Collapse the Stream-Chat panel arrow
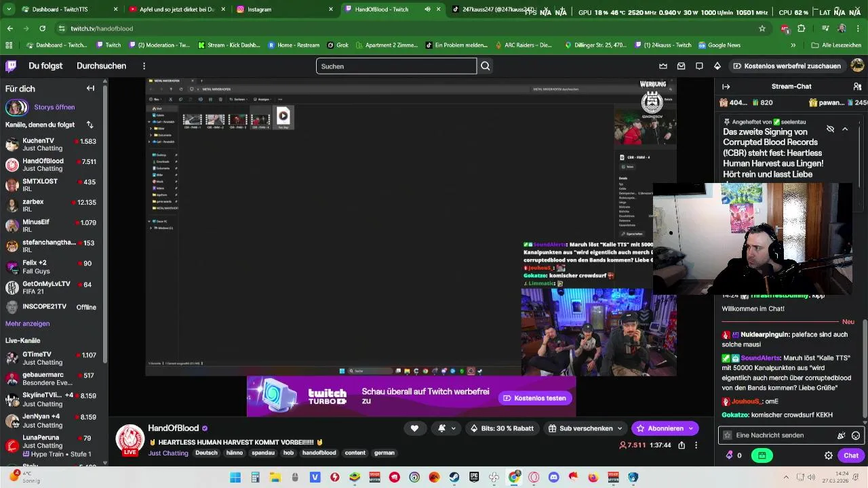The width and height of the screenshot is (868, 488). click(x=726, y=87)
